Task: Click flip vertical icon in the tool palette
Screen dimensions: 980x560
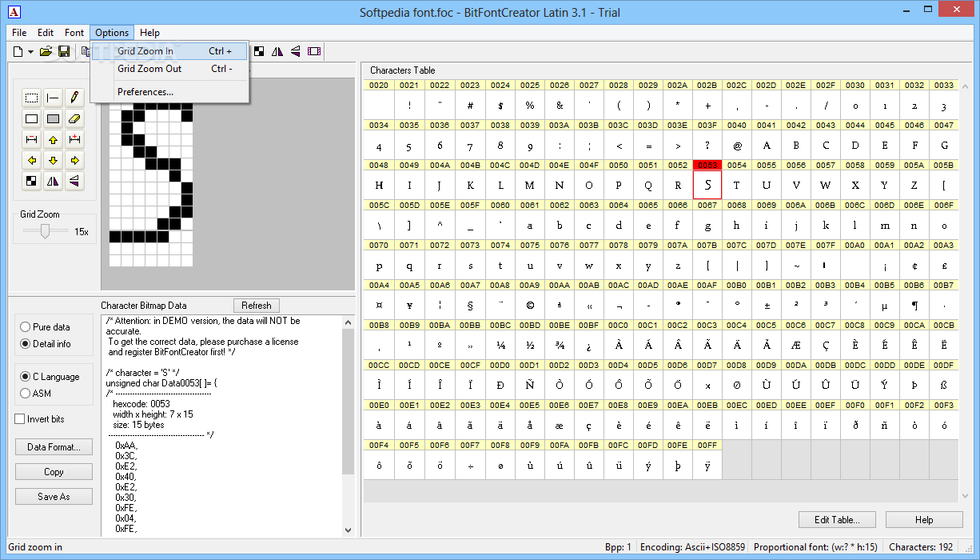Action: pos(74,182)
